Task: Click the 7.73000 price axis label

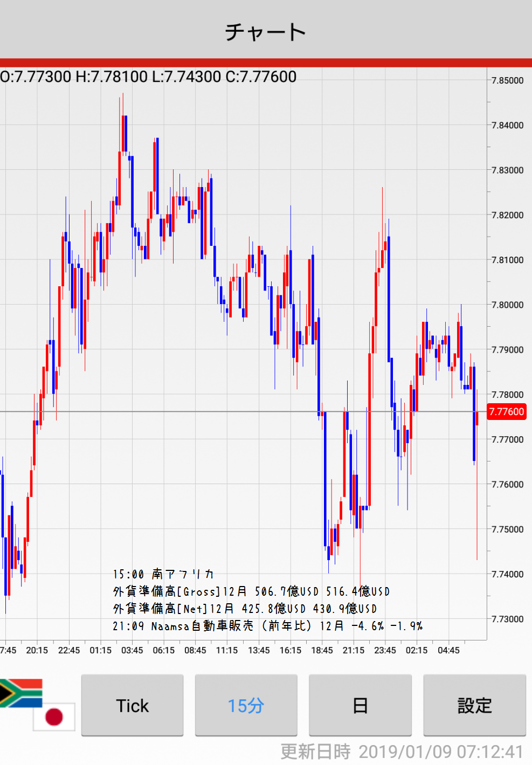Action: tap(507, 619)
